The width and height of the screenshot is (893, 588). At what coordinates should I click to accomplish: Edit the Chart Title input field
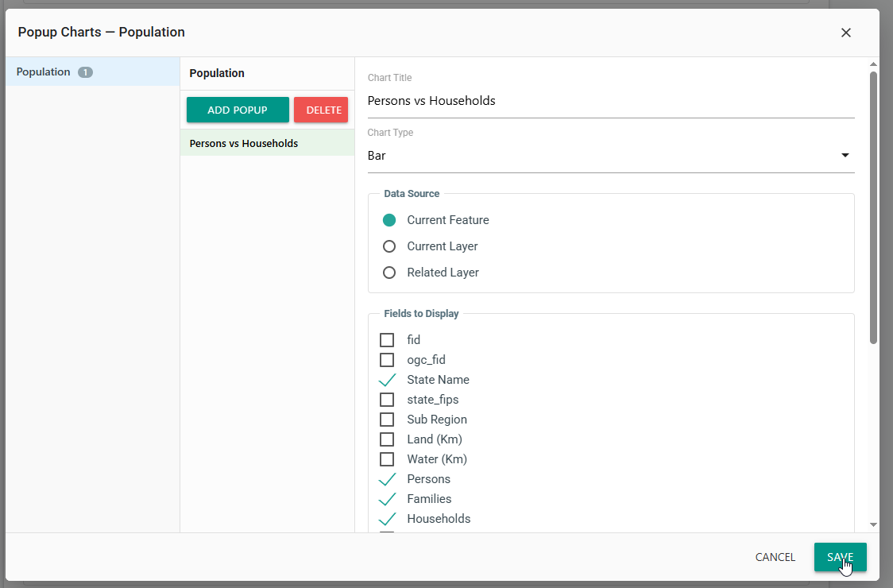(x=610, y=101)
